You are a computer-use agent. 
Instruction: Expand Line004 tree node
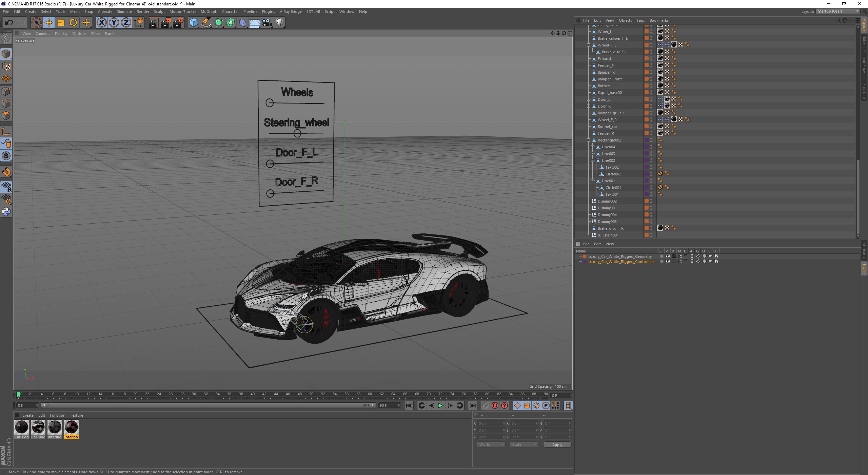tap(593, 147)
